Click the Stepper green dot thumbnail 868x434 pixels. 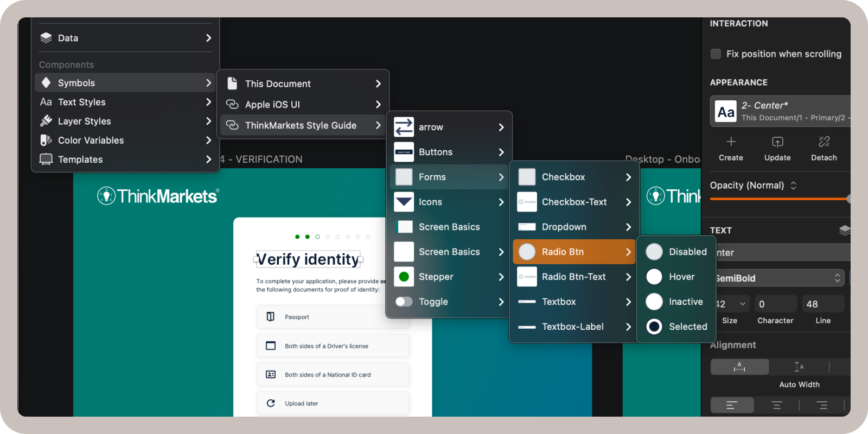pos(404,277)
